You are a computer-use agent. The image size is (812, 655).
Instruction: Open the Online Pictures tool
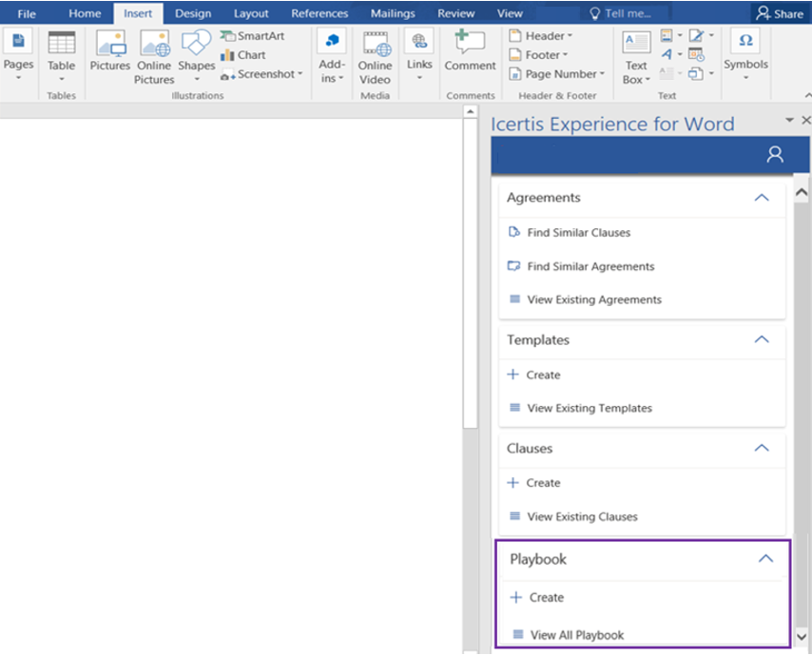(154, 57)
